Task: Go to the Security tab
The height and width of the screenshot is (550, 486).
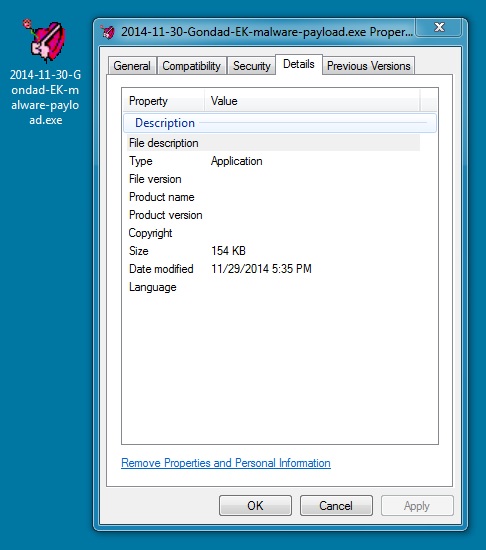Action: tap(251, 66)
